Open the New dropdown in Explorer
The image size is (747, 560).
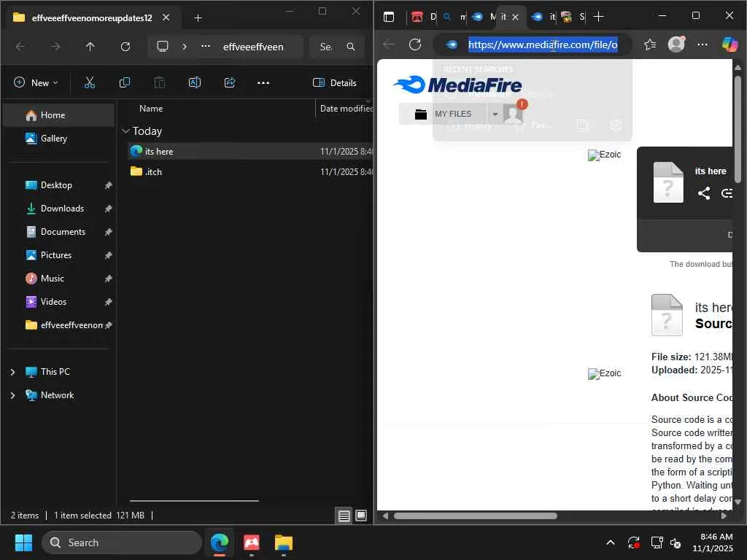click(36, 83)
